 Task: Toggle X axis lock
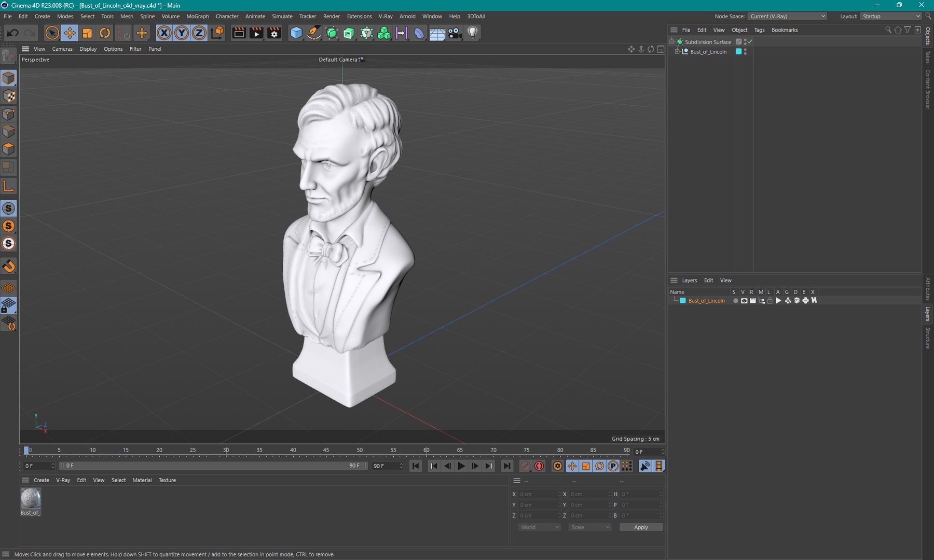(164, 33)
